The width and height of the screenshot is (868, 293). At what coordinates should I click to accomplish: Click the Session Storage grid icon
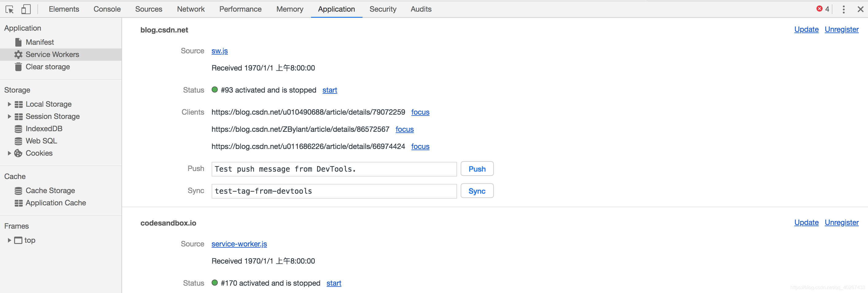pos(18,116)
